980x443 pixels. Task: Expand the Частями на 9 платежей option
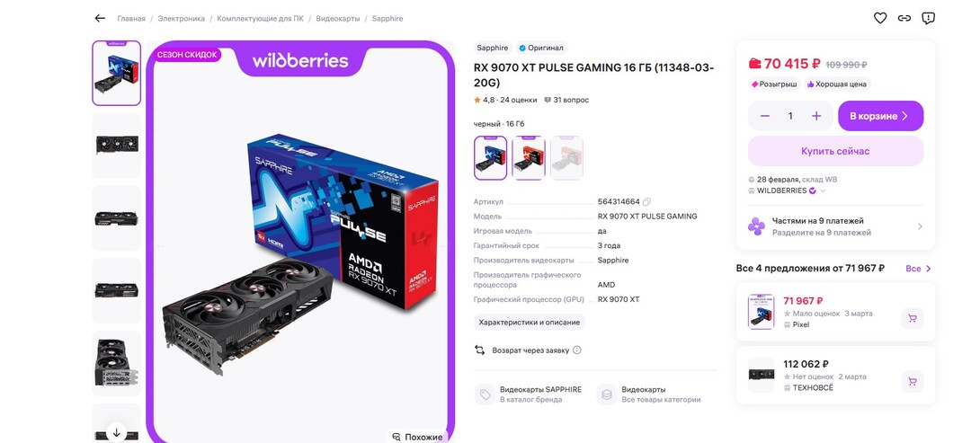(x=835, y=226)
